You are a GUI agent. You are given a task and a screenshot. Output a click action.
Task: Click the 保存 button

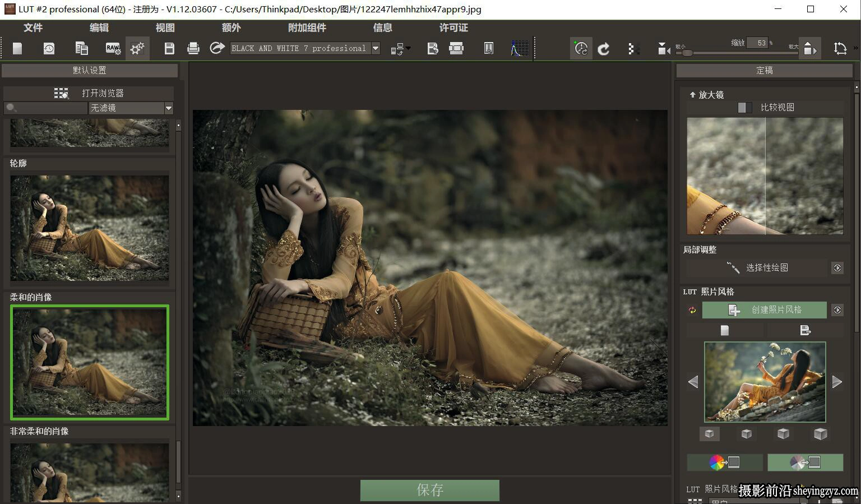(430, 490)
